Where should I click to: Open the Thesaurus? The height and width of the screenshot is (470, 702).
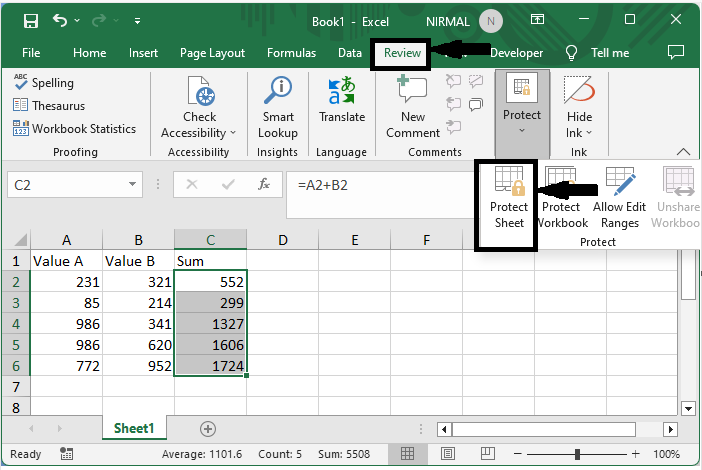pyautogui.click(x=49, y=105)
